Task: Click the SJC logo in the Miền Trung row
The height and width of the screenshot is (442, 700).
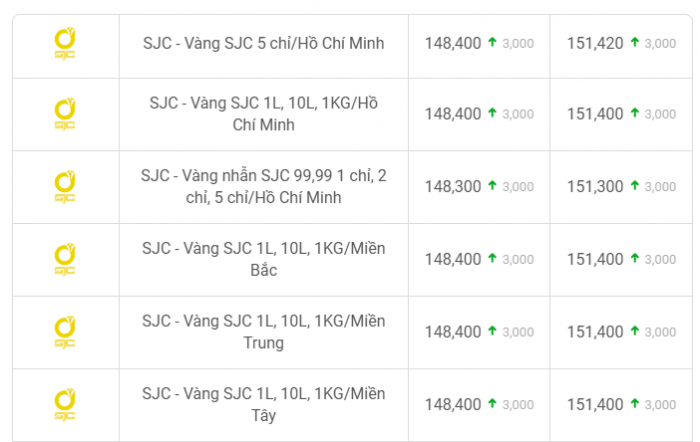Action: coord(65,333)
